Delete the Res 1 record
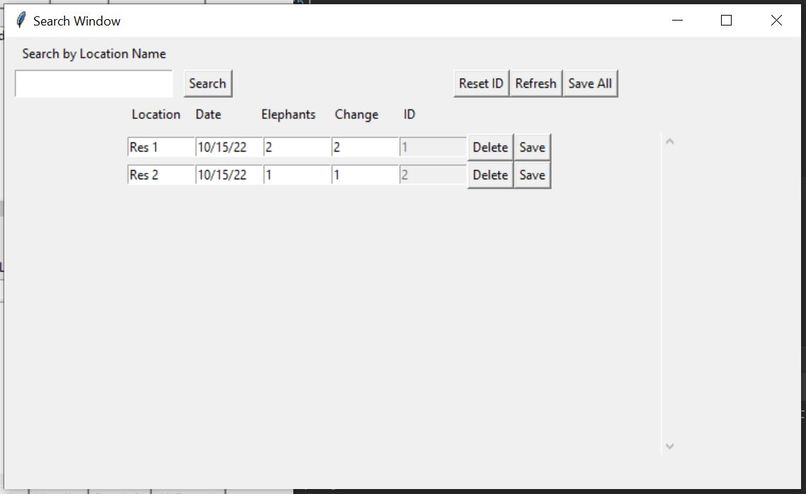This screenshot has width=806, height=494. tap(490, 148)
